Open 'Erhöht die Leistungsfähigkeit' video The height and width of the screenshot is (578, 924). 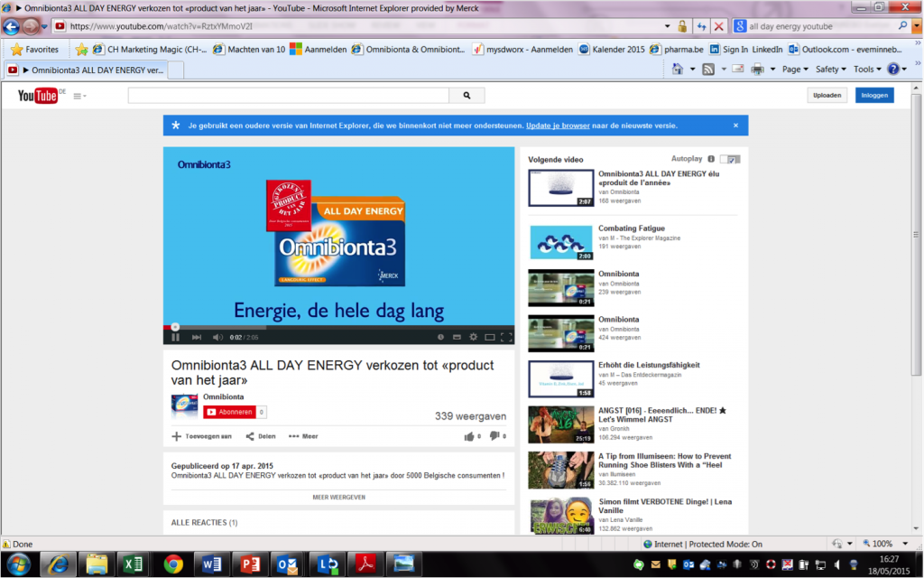point(649,365)
